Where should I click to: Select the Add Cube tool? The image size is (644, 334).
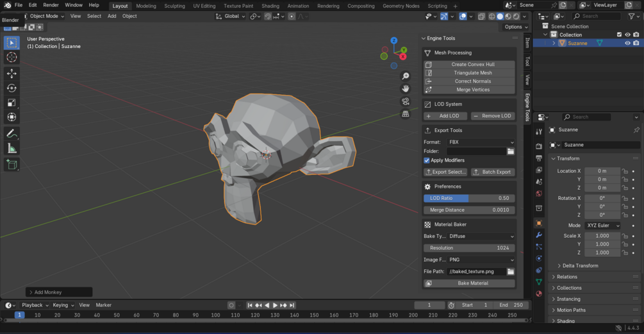pyautogui.click(x=12, y=165)
